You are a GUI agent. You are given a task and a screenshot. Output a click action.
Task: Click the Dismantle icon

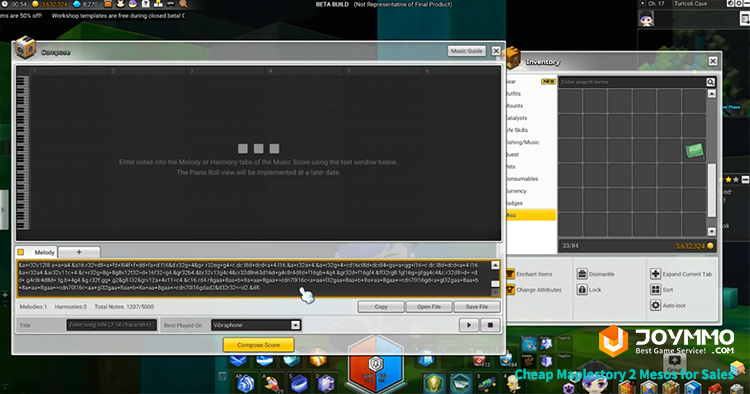coord(582,274)
